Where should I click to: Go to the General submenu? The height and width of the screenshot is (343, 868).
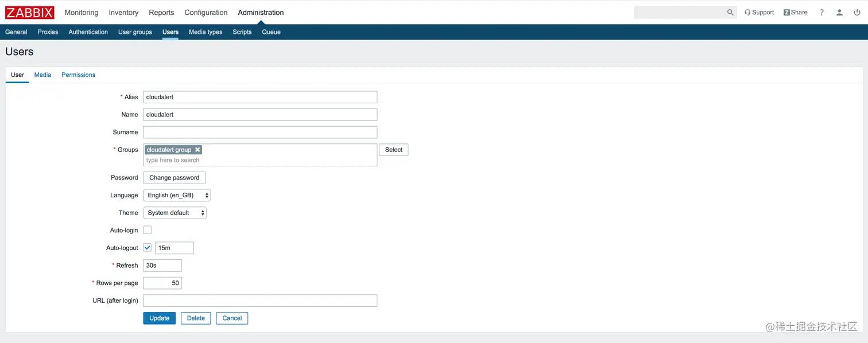click(x=16, y=32)
